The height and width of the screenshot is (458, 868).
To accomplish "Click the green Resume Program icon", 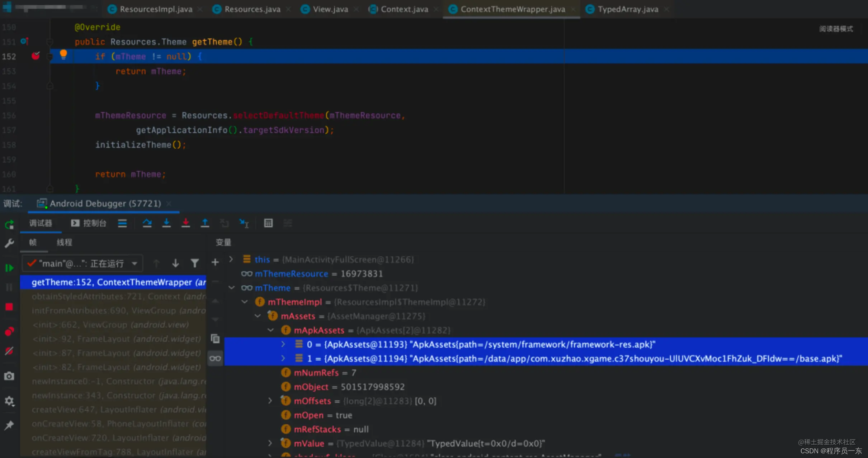I will click(9, 268).
